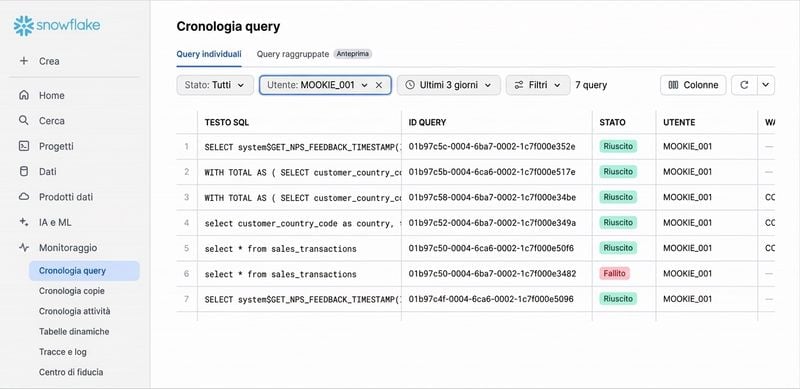Open the Stato: Tutti dropdown
Viewport: 800px width, 389px height.
[x=215, y=85]
